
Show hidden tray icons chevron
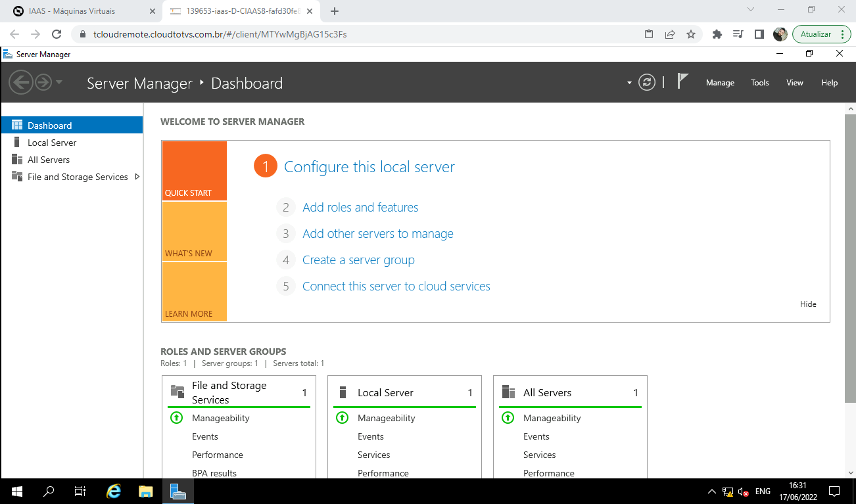711,492
